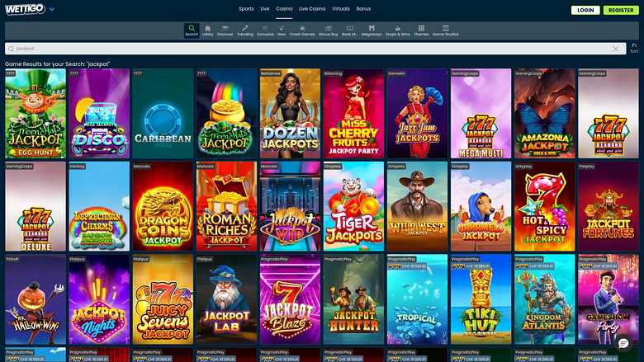Open 777 Jackpot Diamond Mega Multi

(x=481, y=114)
